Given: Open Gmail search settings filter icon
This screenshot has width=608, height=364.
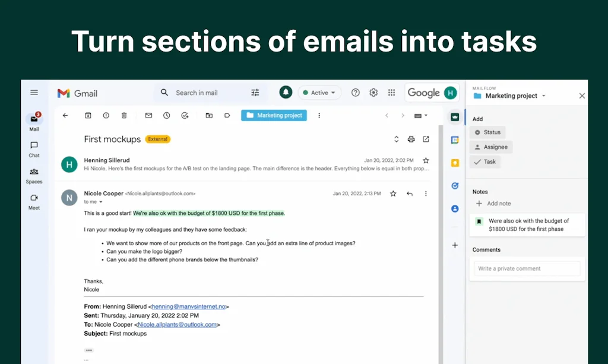Looking at the screenshot, I should (x=255, y=93).
